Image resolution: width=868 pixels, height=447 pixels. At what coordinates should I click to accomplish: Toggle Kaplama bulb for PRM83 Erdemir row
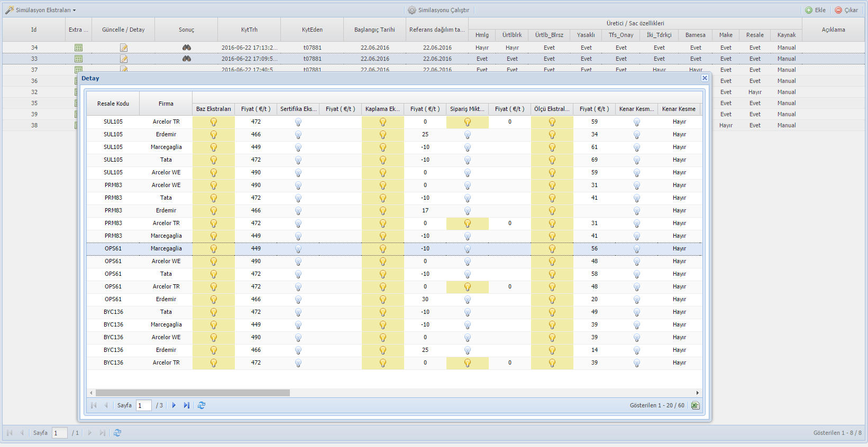click(383, 210)
